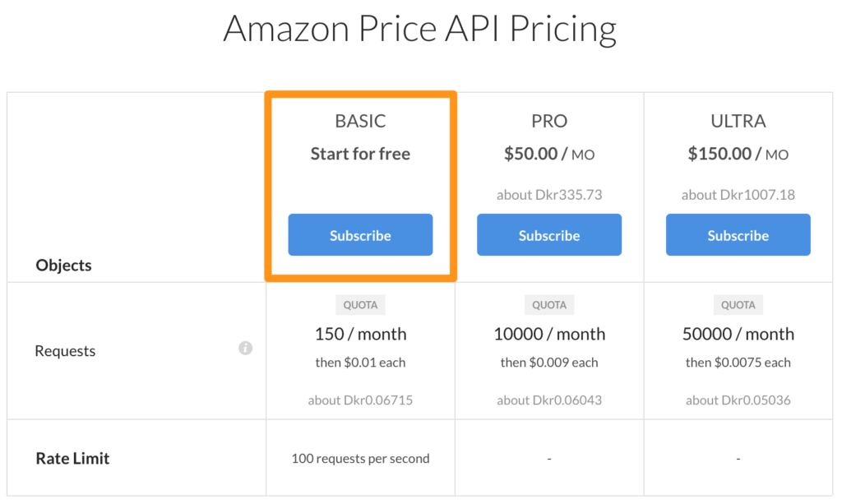Image resolution: width=842 pixels, height=504 pixels.
Task: Click the about Dkr335.73 conversion text
Action: coord(548,195)
